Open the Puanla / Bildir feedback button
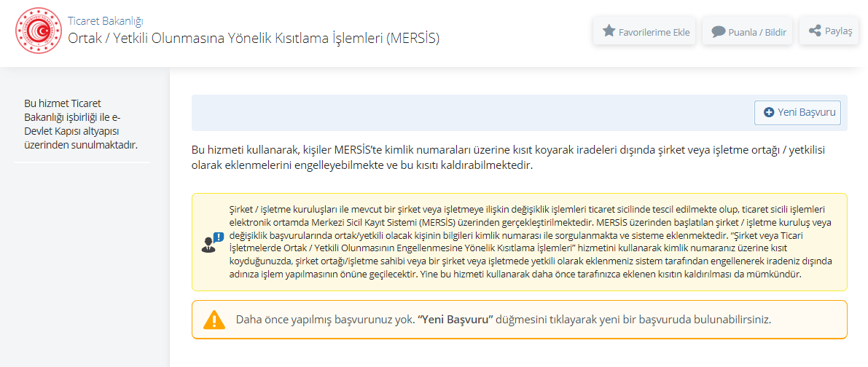The image size is (868, 367). [748, 31]
